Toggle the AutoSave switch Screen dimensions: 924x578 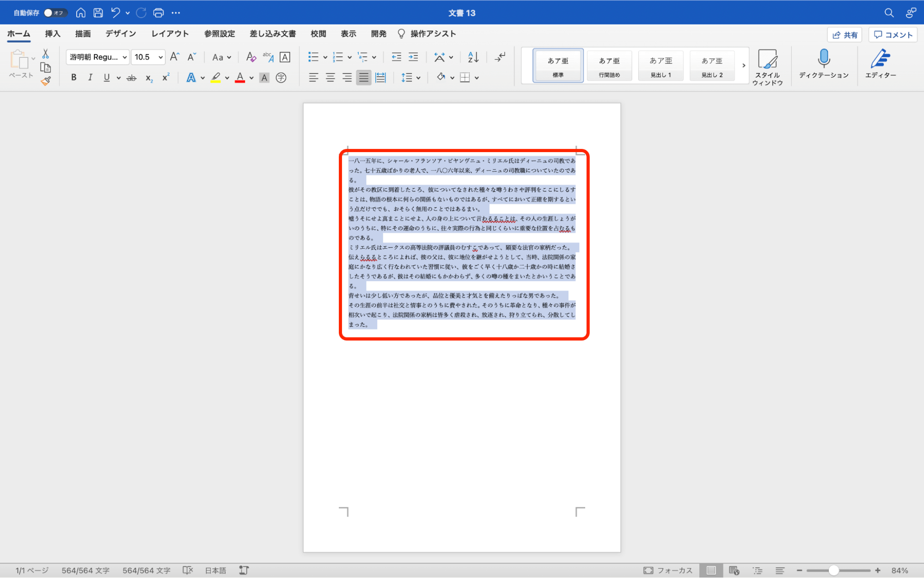click(x=55, y=13)
